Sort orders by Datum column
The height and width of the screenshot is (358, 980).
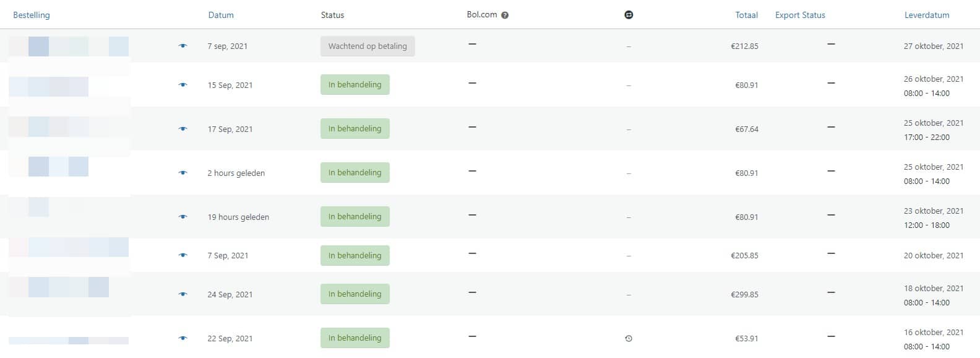[x=221, y=15]
